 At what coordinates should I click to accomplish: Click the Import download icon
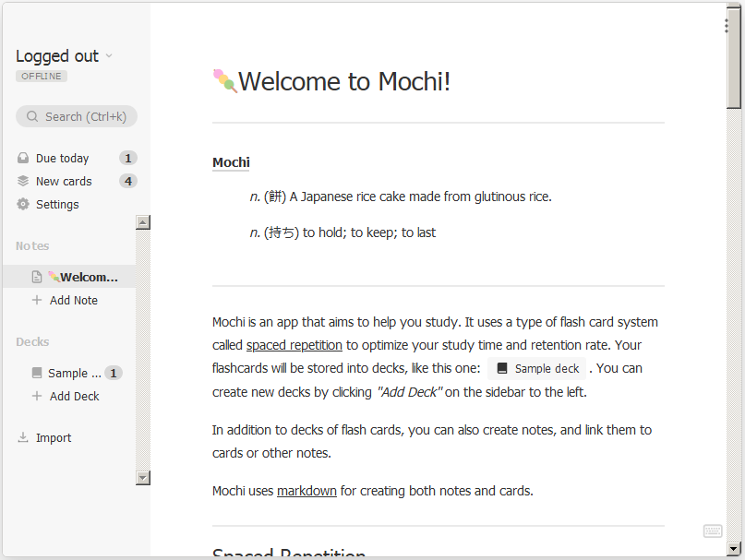coord(23,437)
